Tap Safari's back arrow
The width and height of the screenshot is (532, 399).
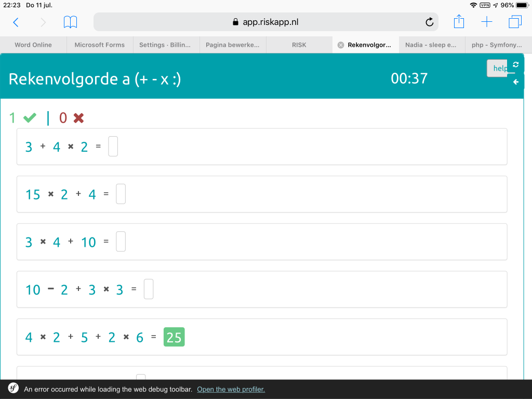(x=16, y=22)
